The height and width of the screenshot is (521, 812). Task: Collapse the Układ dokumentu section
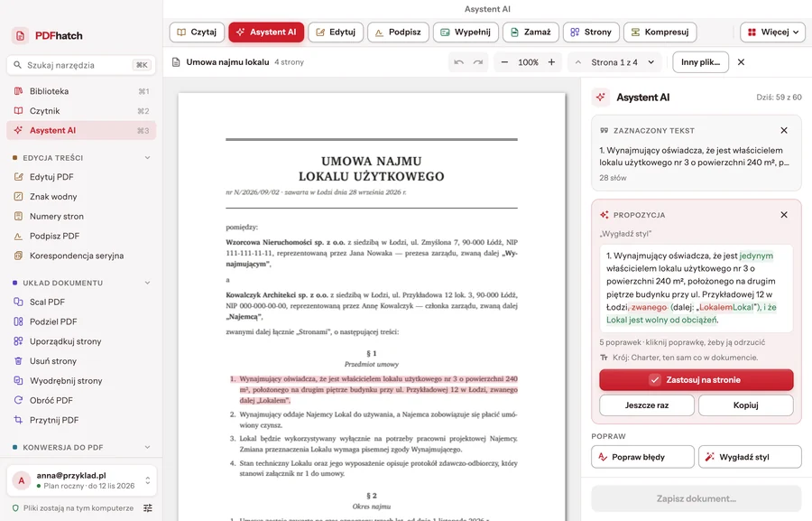click(x=147, y=283)
